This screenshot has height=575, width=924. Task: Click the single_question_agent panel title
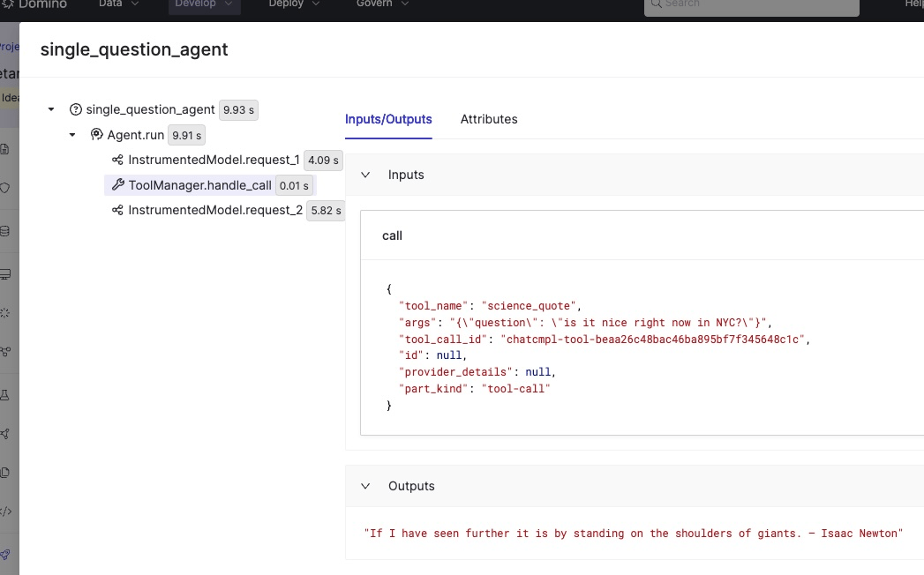[134, 49]
